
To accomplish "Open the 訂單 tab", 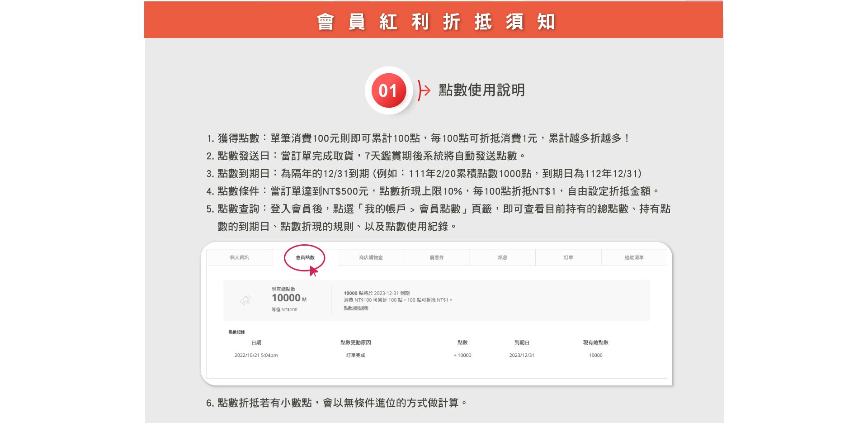I will click(568, 257).
